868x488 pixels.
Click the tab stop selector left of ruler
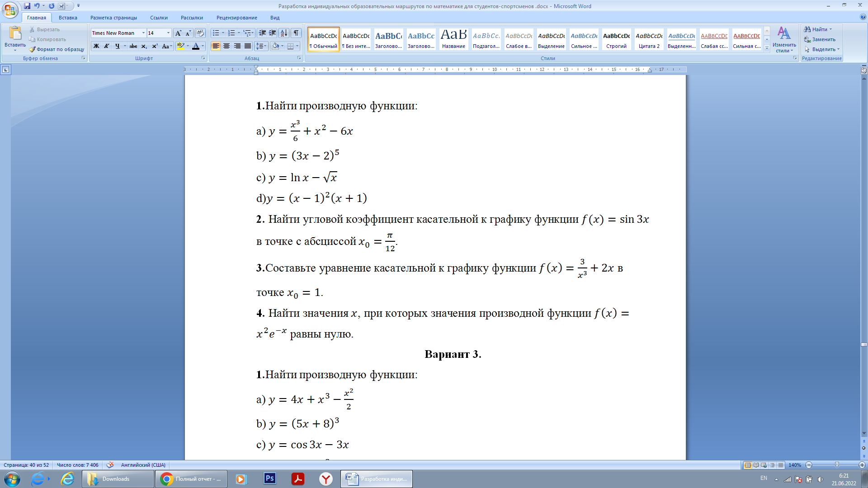5,70
